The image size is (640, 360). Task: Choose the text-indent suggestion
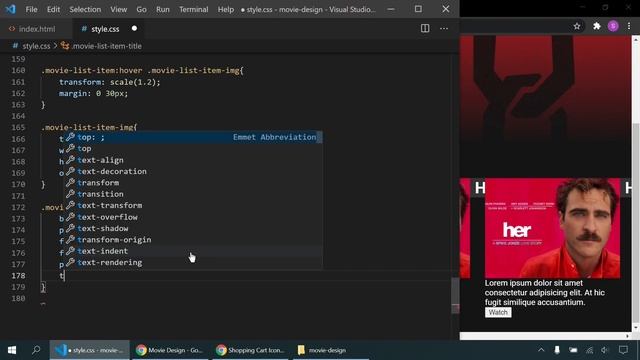coord(194,251)
